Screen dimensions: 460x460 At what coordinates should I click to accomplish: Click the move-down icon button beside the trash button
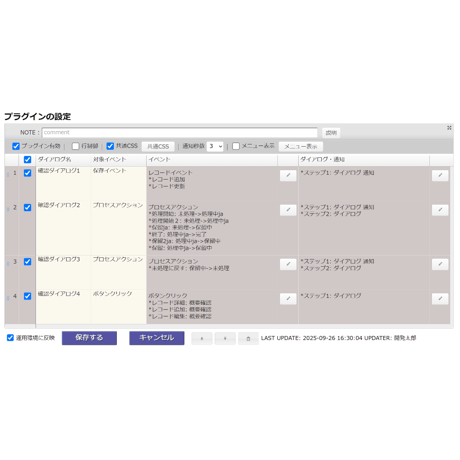(225, 338)
